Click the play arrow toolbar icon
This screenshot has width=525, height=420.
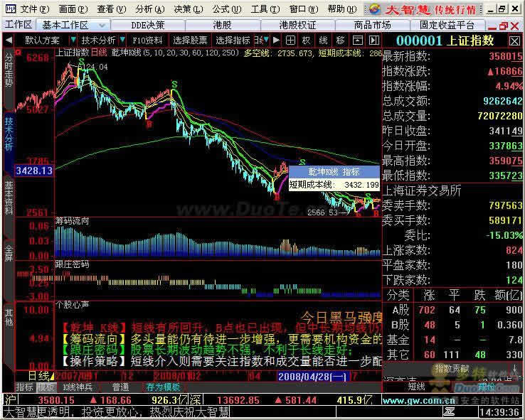pyautogui.click(x=275, y=40)
